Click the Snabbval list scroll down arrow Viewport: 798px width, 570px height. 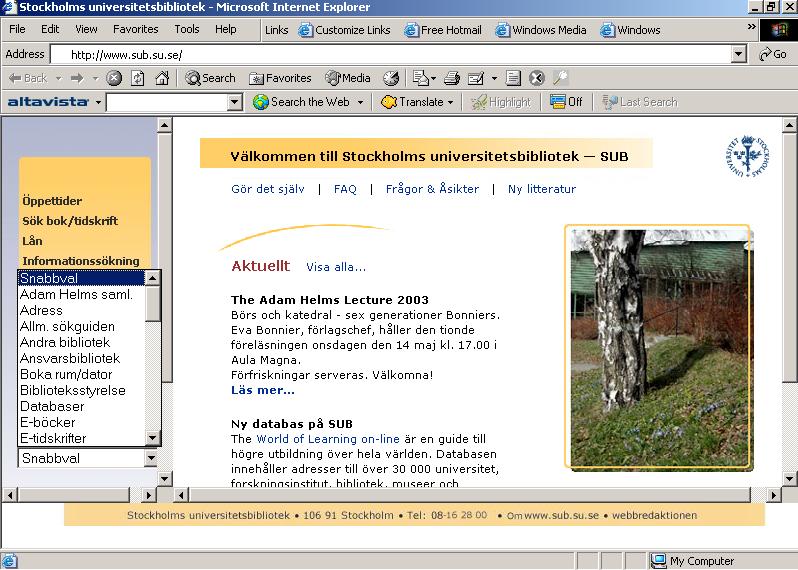(x=153, y=438)
